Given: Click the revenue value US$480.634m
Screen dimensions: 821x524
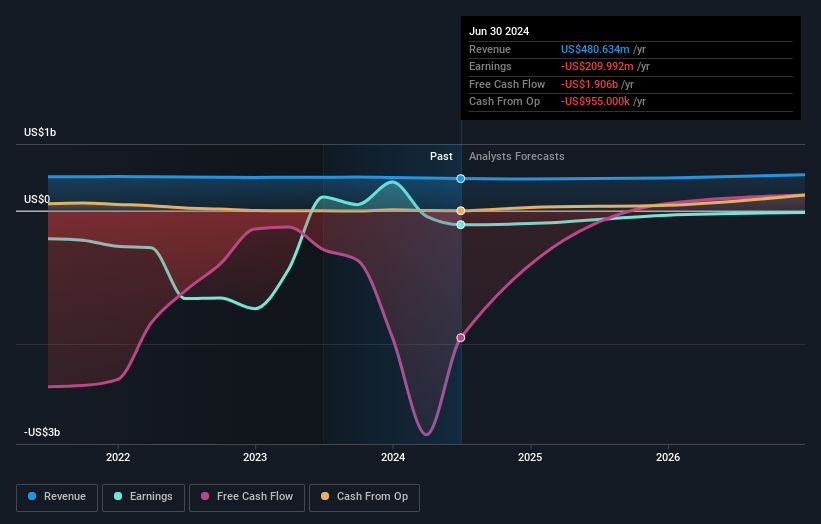Looking at the screenshot, I should click(595, 49).
